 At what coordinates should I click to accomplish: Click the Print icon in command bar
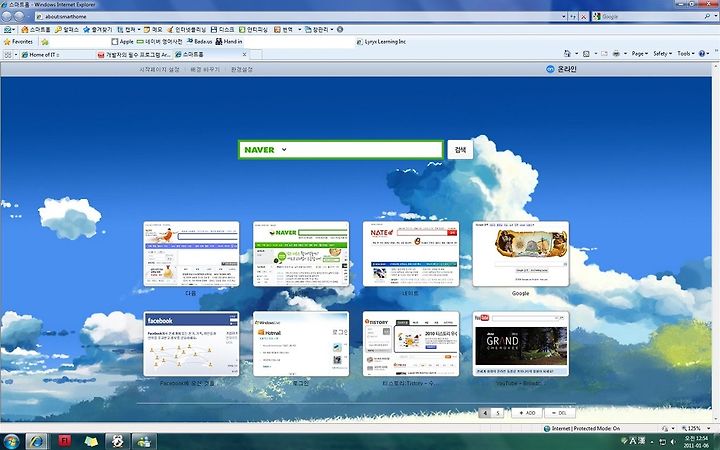click(x=616, y=54)
